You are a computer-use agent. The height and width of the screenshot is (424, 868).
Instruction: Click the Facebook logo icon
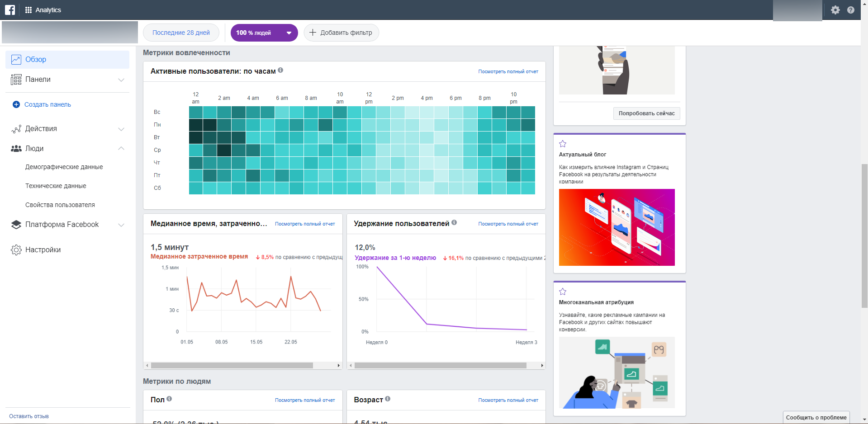10,10
